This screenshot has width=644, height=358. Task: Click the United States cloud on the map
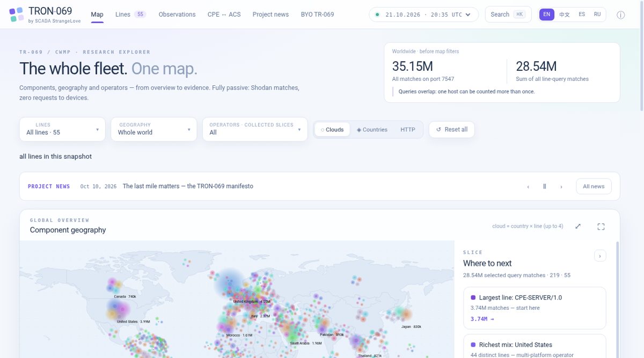(118, 309)
